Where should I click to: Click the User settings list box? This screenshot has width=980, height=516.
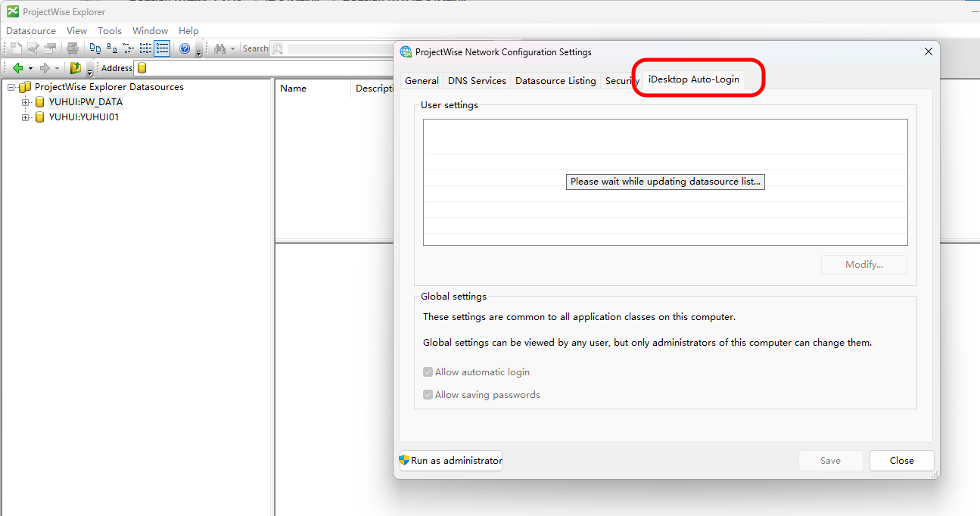tap(665, 182)
